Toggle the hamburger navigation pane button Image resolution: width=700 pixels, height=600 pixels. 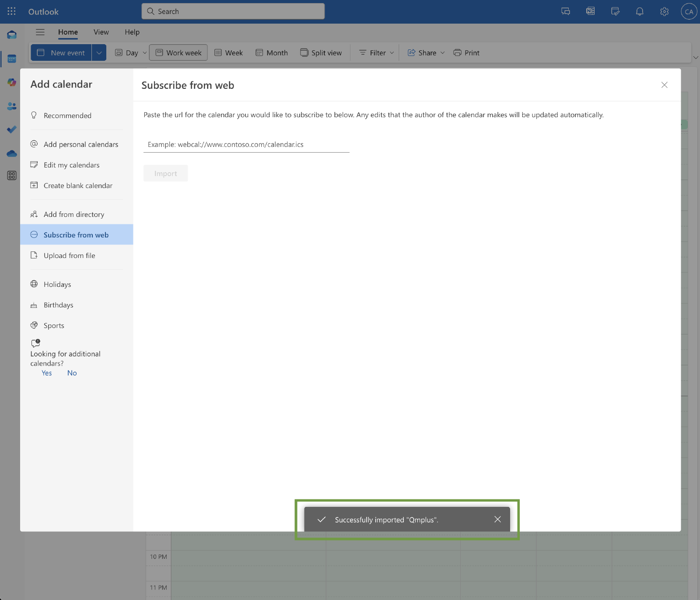point(40,32)
